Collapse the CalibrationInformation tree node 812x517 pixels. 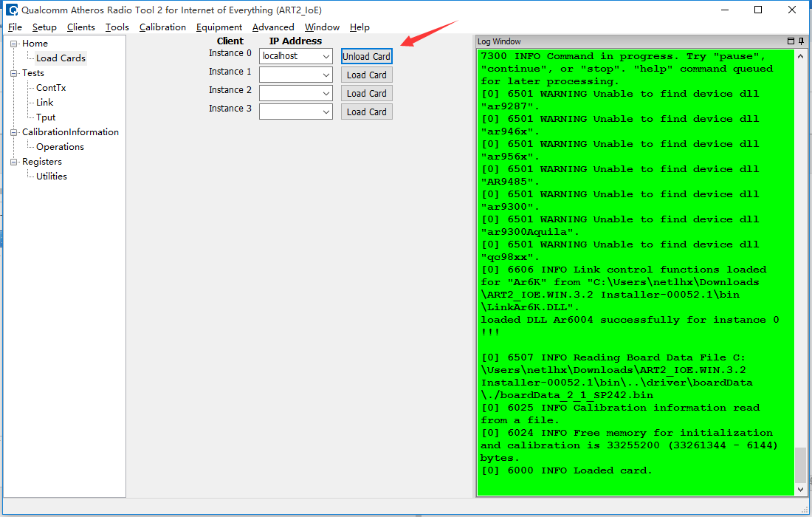click(x=13, y=132)
